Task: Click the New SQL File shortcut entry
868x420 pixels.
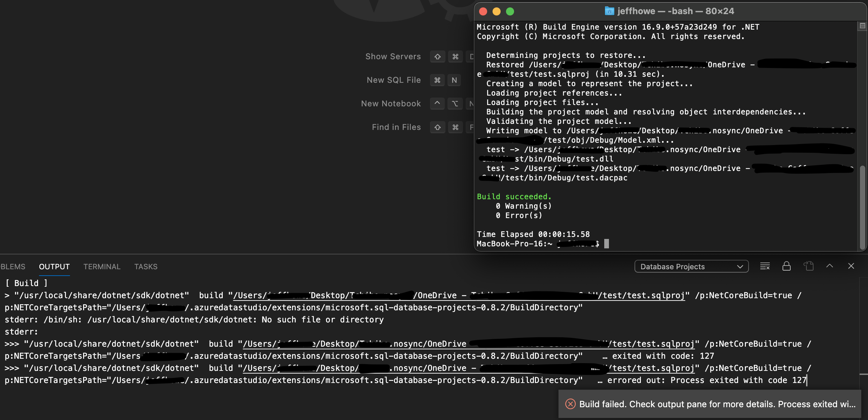Action: [x=394, y=80]
